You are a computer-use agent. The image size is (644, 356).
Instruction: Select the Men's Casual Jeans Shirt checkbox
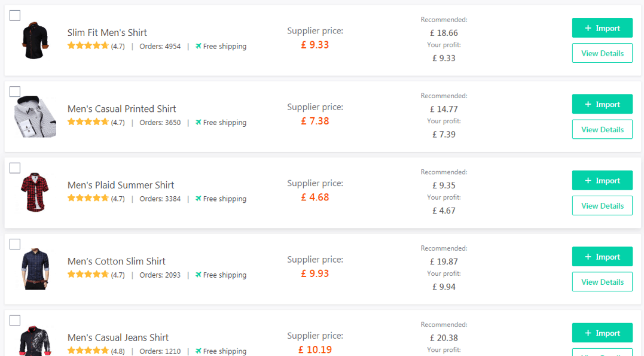15,320
